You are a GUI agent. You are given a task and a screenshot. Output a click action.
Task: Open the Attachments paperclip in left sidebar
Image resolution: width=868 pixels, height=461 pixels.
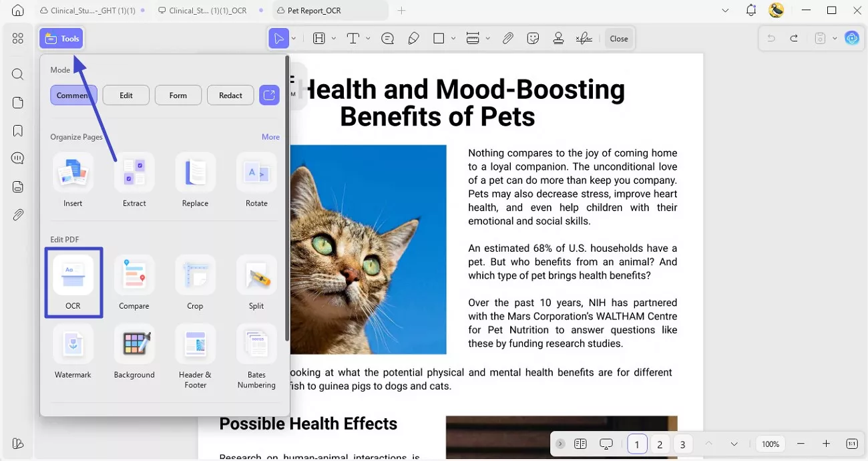[x=18, y=214]
